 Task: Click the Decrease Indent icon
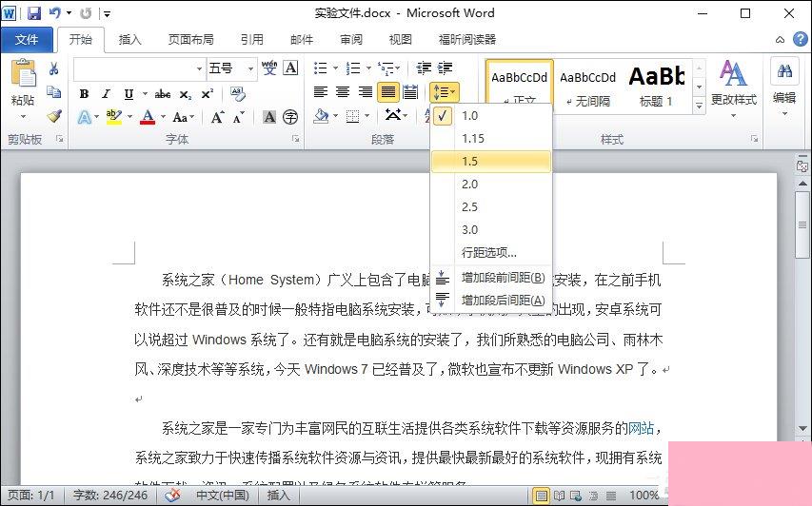click(x=423, y=68)
